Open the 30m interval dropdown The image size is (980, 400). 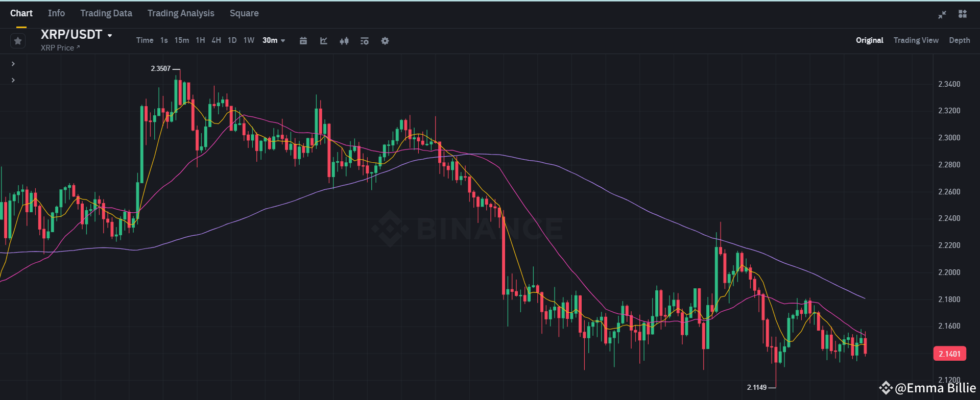tap(274, 40)
